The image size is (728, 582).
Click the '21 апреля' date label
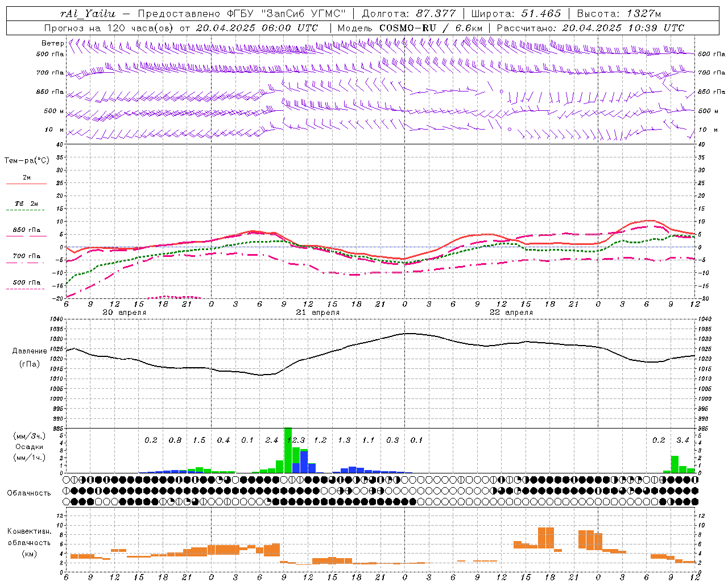(x=317, y=313)
